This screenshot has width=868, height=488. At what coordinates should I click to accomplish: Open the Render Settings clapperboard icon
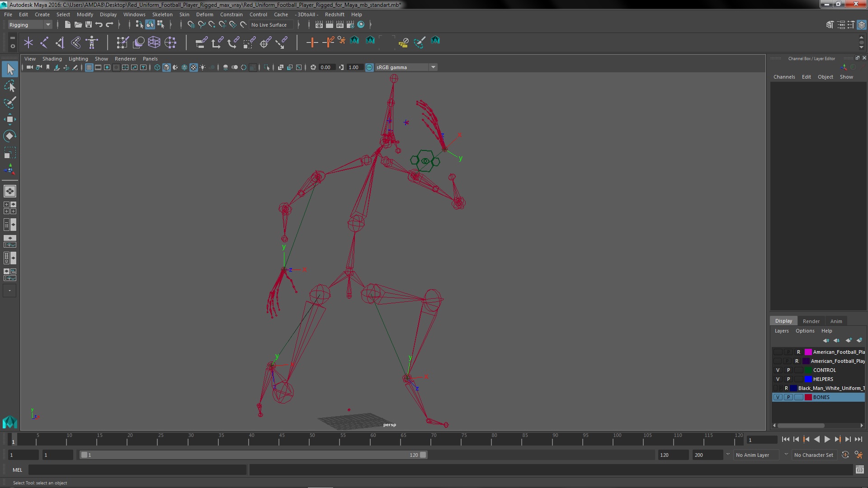pos(350,24)
